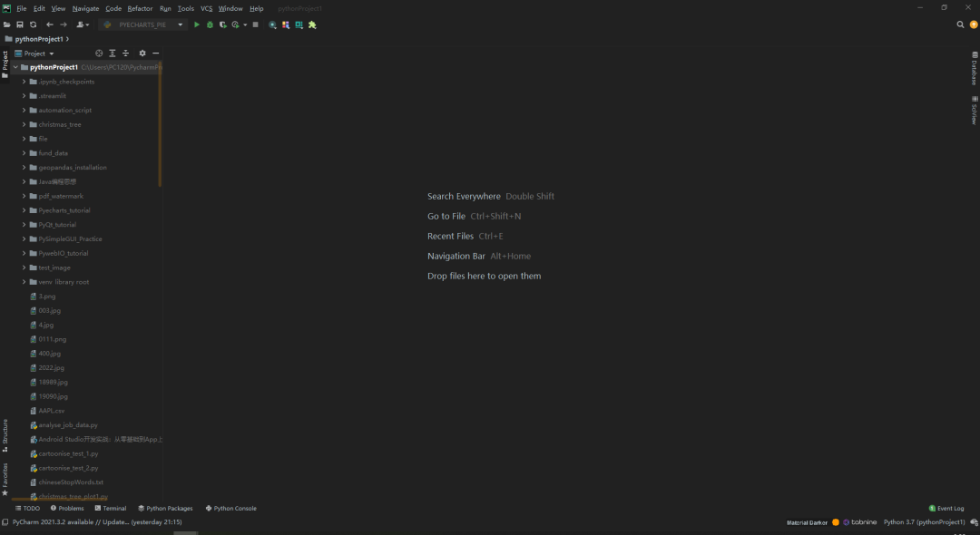Open the Refactor menu
The image size is (980, 535).
tap(139, 8)
